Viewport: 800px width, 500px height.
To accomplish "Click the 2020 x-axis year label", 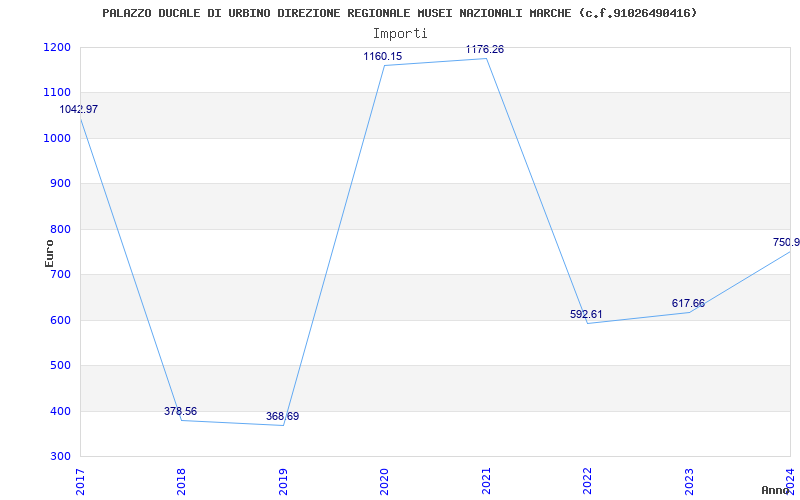I will click(x=384, y=482).
